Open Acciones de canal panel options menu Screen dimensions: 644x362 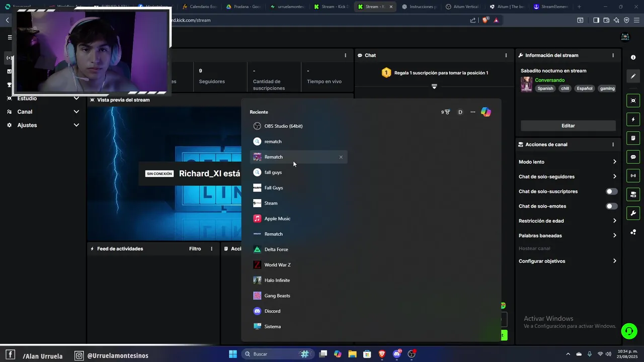[x=613, y=144]
